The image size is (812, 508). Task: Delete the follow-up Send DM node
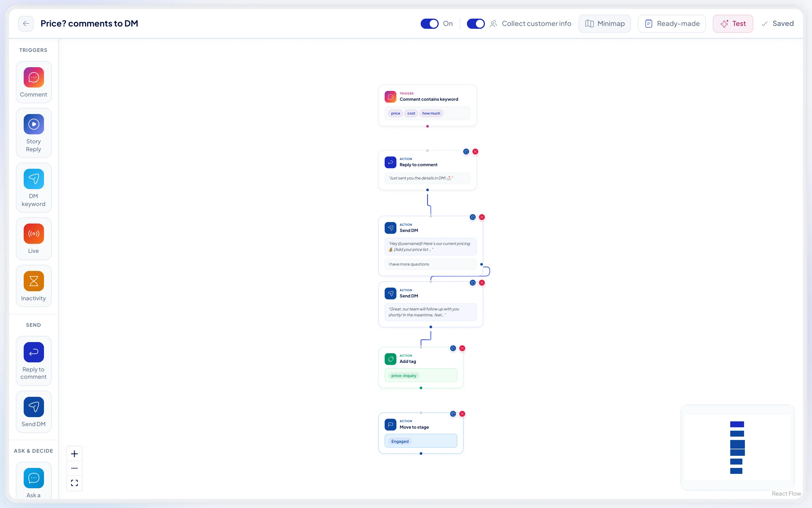pos(482,283)
